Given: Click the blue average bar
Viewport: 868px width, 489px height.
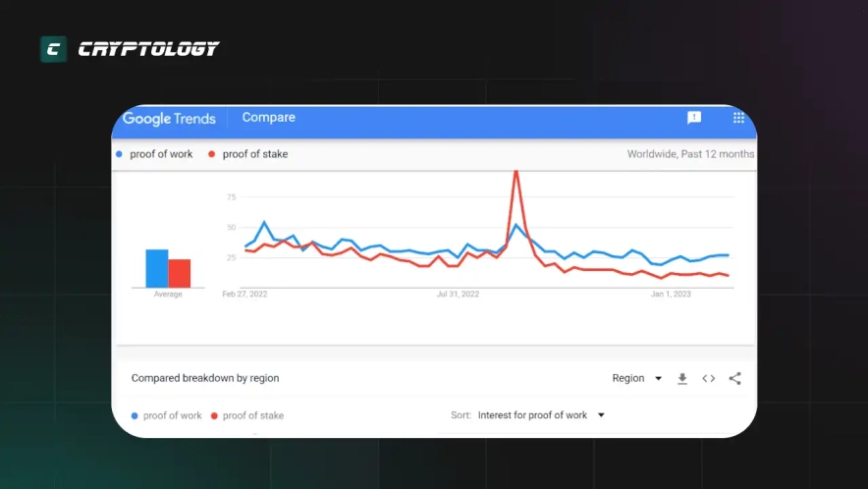Looking at the screenshot, I should [157, 268].
